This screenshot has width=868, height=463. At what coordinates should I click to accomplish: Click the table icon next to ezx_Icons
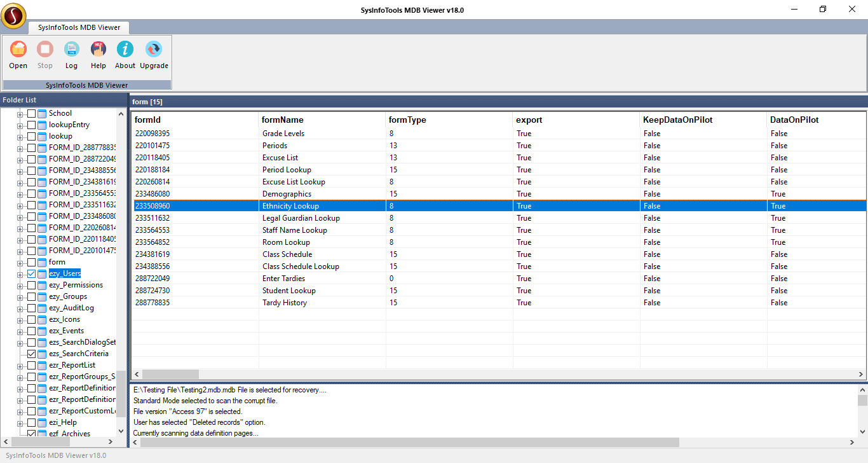[42, 319]
